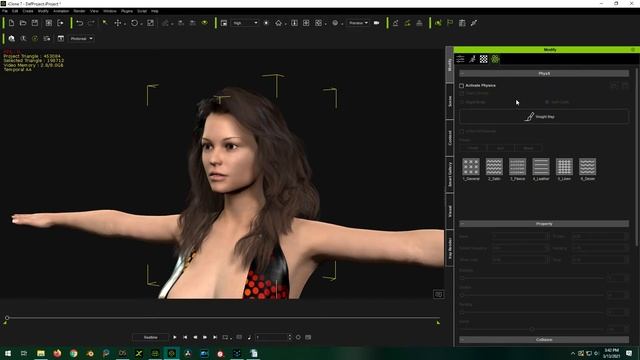Click the Open Project folder icon
This screenshot has height=360, width=640.
coord(23,23)
